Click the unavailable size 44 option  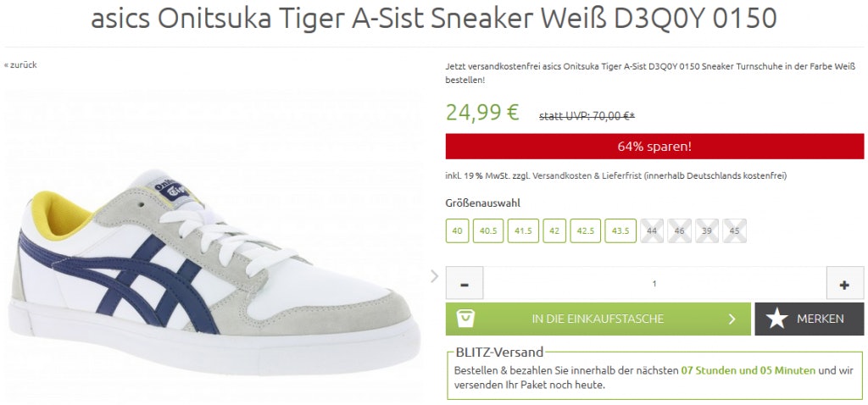(652, 230)
